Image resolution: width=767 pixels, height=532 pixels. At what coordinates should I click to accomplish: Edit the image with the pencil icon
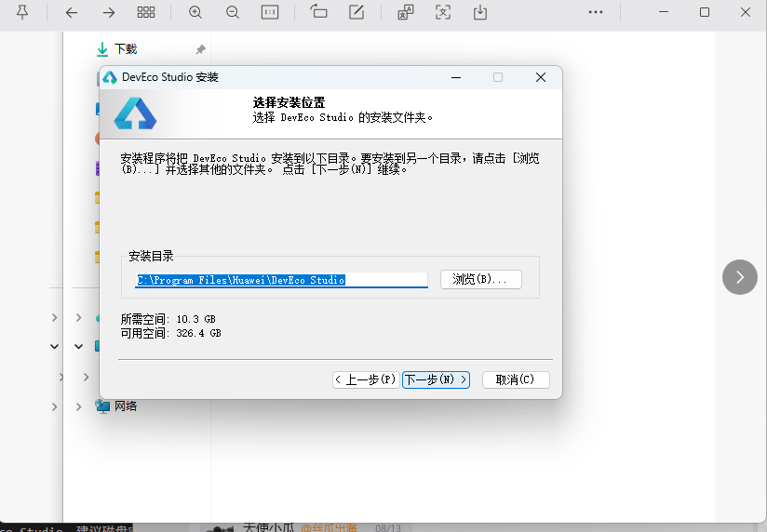coord(357,12)
